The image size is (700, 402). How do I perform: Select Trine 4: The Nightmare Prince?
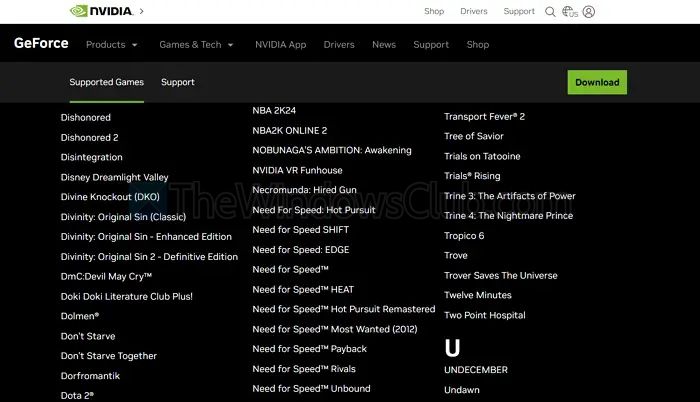pyautogui.click(x=508, y=216)
